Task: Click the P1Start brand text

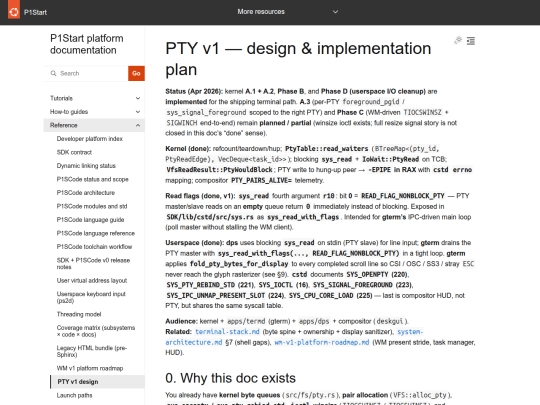Action: tap(35, 12)
